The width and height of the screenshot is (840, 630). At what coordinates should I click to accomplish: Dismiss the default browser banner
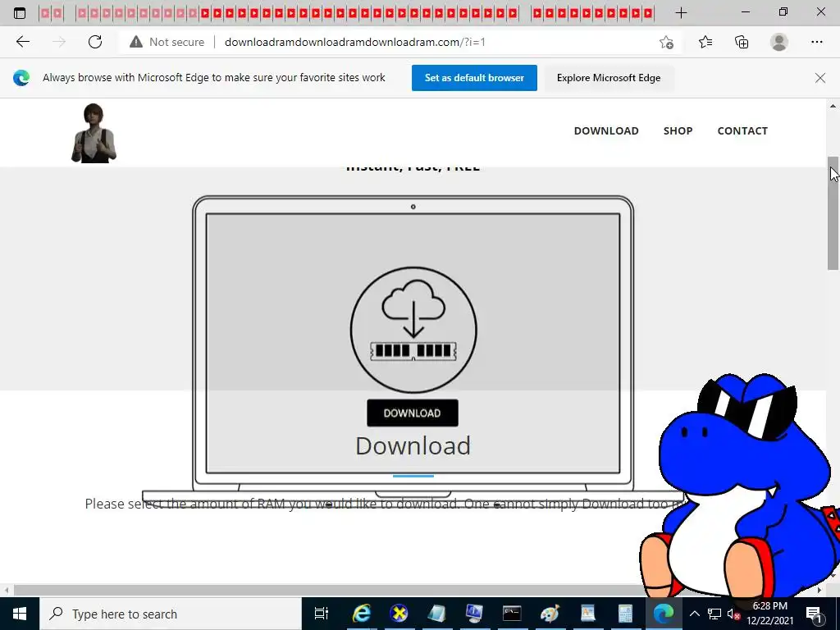point(819,78)
